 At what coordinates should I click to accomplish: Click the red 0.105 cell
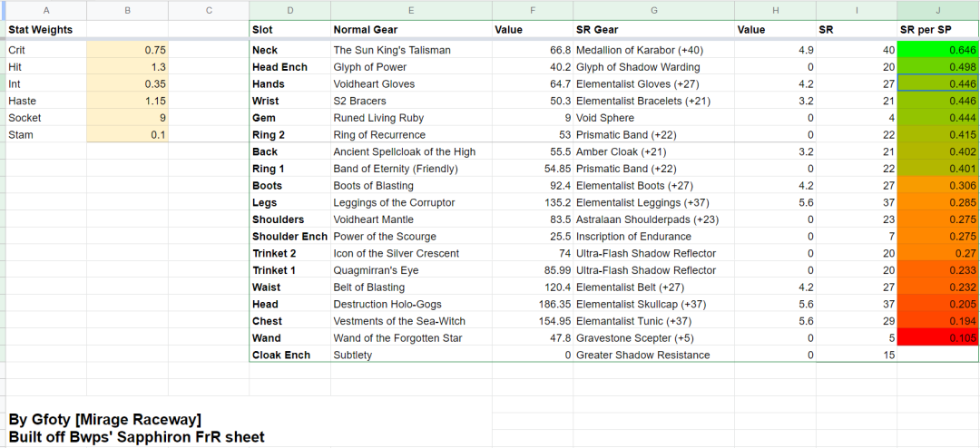(x=938, y=338)
